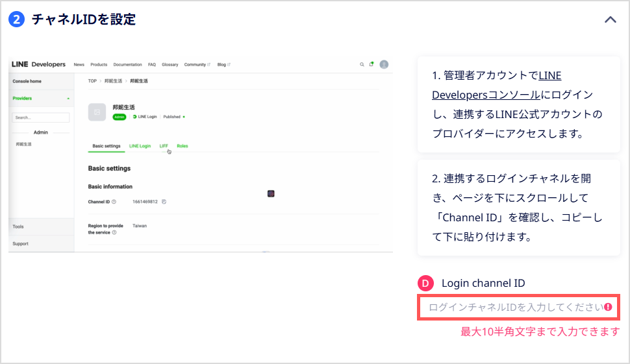Viewport: 630px width, 364px height.
Task: Click the user avatar icon in LINE Developers header
Action: pos(384,64)
